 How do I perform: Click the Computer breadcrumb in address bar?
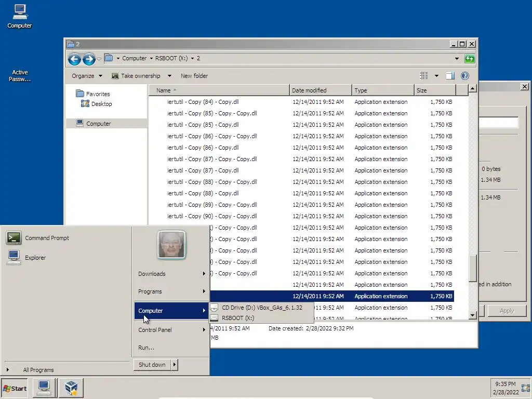coord(135,58)
